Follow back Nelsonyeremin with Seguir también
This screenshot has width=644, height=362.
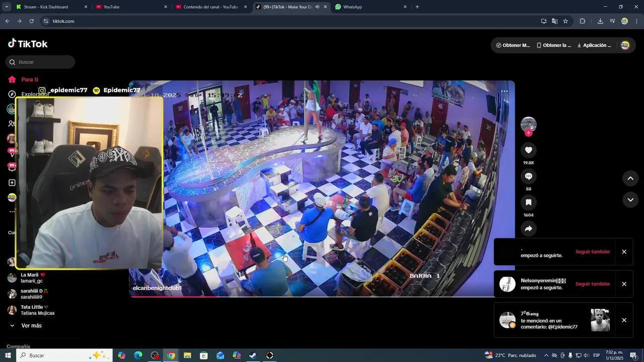coord(592,284)
